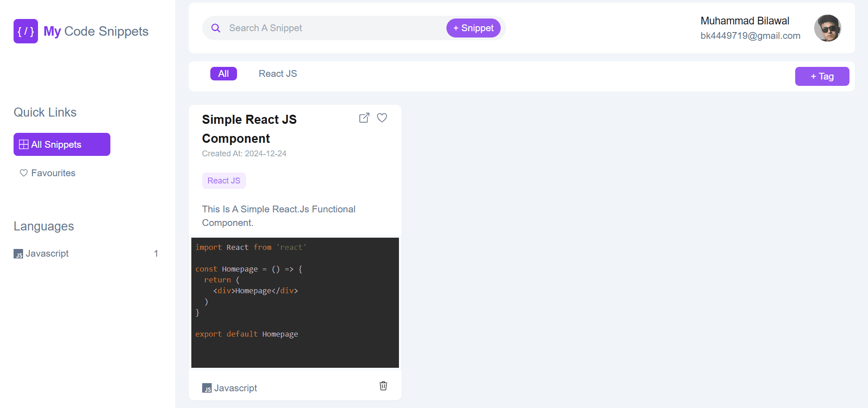Click the Javascript icon in Languages sidebar

[x=18, y=254]
